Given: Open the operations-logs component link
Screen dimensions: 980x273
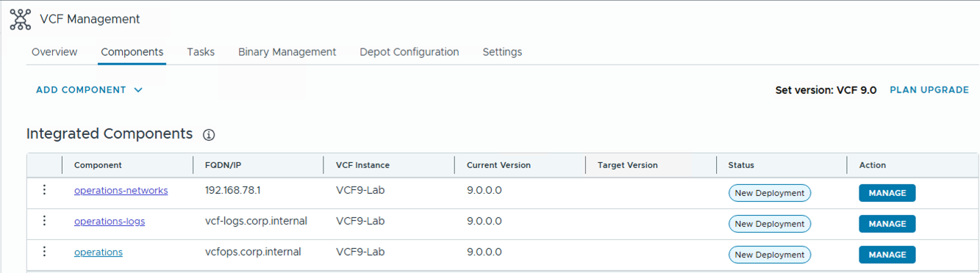Looking at the screenshot, I should click(110, 221).
